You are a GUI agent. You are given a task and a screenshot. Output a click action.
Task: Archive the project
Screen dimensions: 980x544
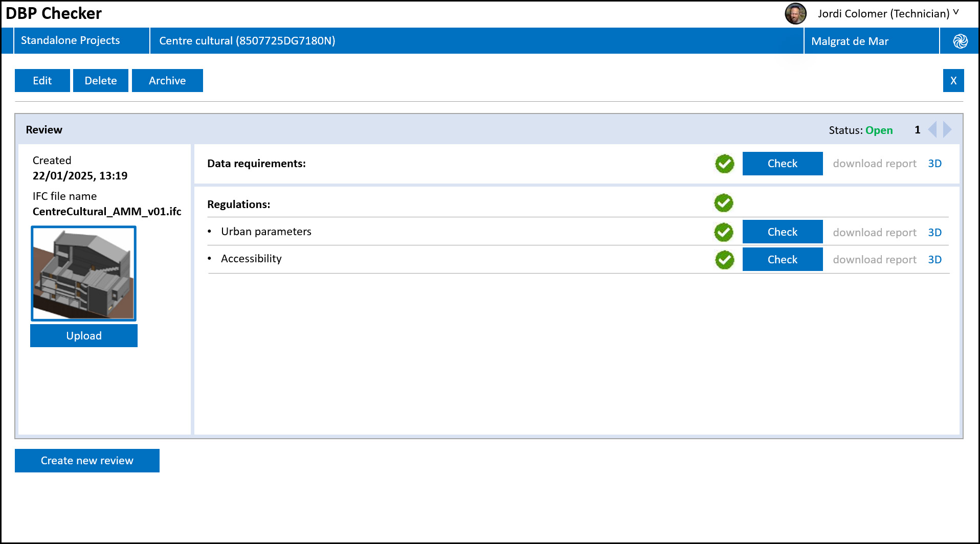pos(167,81)
